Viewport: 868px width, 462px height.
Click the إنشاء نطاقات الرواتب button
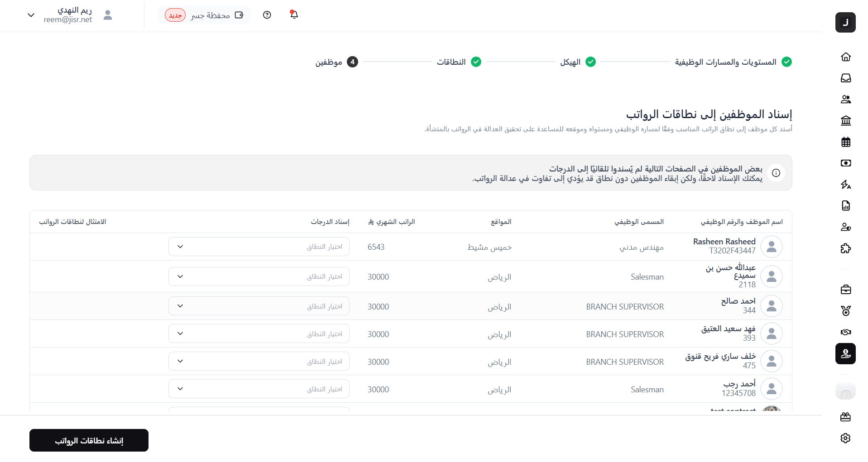(89, 440)
